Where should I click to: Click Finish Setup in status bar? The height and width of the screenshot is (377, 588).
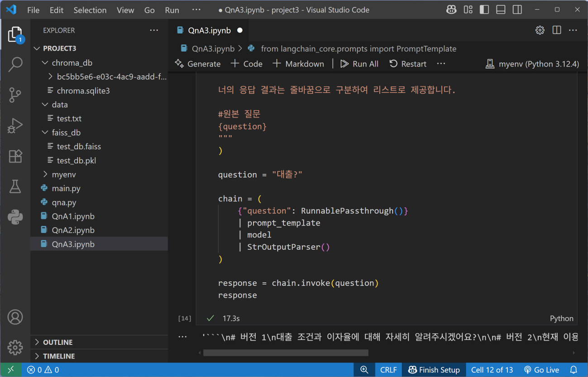[x=434, y=370]
